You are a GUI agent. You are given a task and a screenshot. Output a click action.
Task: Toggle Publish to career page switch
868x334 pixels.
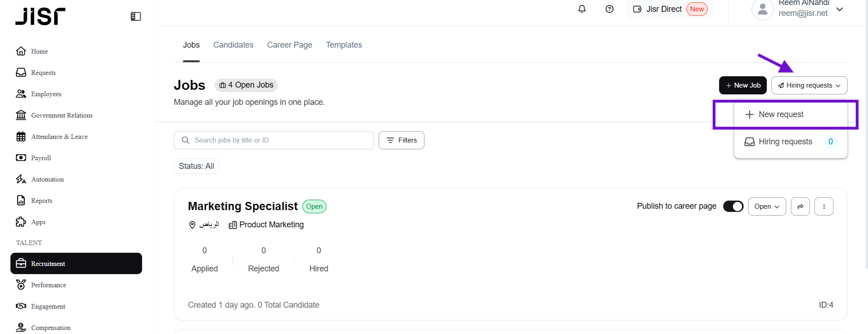coord(733,206)
